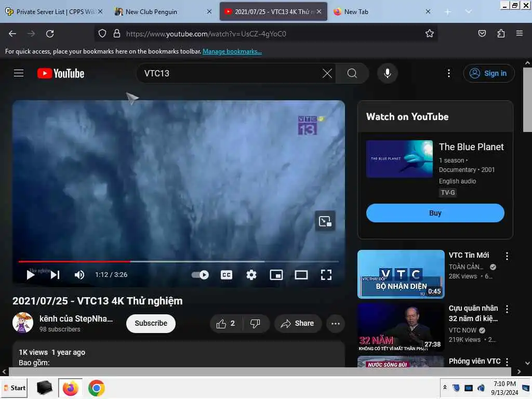Open Firefox extensions puzzle icon
The height and width of the screenshot is (399, 532).
click(x=501, y=34)
